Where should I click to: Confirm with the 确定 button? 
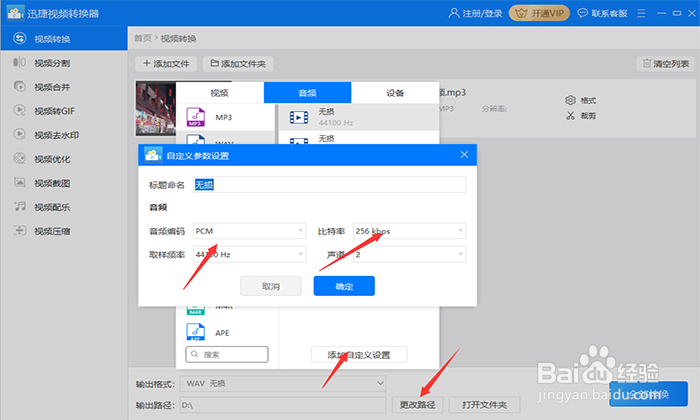[x=344, y=286]
